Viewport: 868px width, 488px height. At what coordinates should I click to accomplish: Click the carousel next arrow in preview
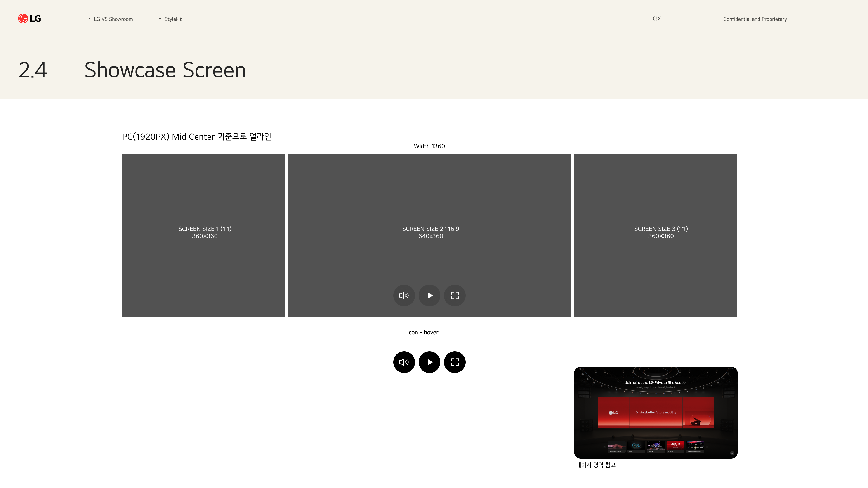tap(707, 447)
